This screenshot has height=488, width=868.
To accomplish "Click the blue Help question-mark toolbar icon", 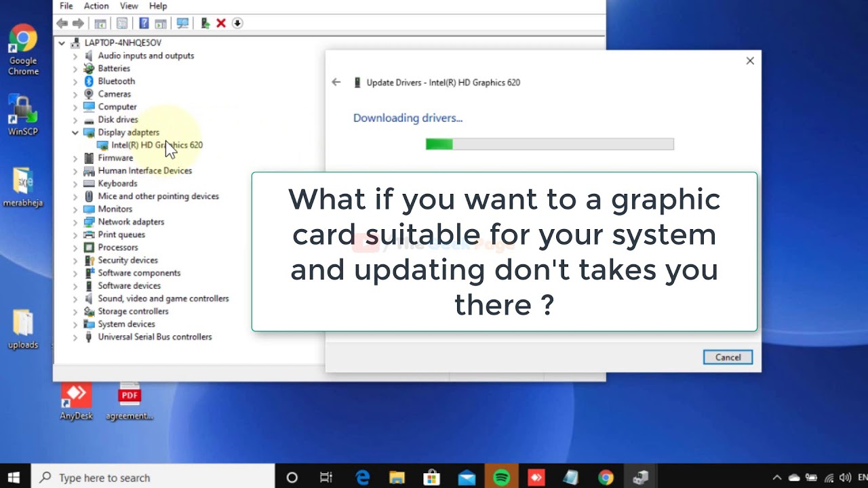I will pos(144,23).
